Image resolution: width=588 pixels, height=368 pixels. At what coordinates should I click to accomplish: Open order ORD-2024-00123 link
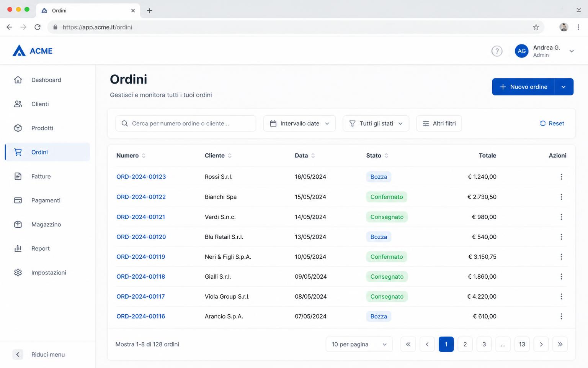[141, 177]
